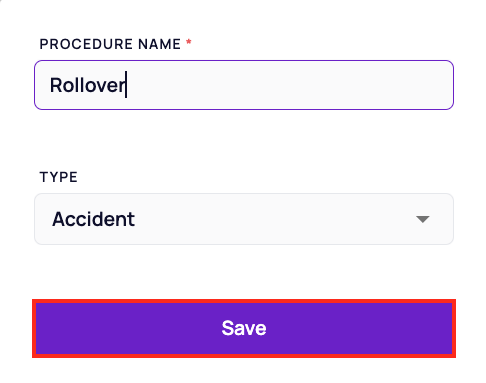The height and width of the screenshot is (383, 486).
Task: Click the Save button
Action: pyautogui.click(x=244, y=328)
